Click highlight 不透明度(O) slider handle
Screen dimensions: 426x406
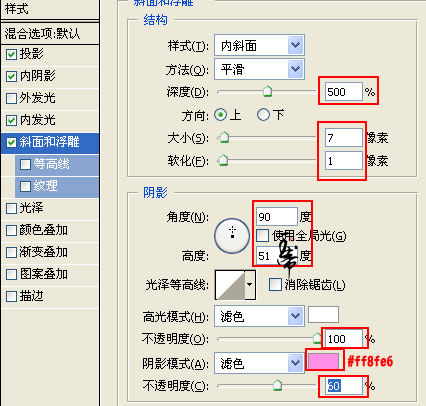(317, 338)
